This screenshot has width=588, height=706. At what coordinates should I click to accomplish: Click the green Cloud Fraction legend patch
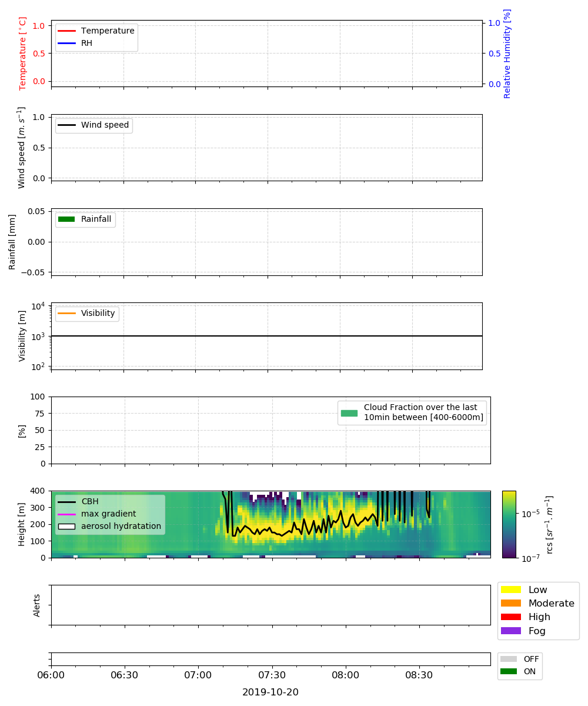pyautogui.click(x=349, y=413)
